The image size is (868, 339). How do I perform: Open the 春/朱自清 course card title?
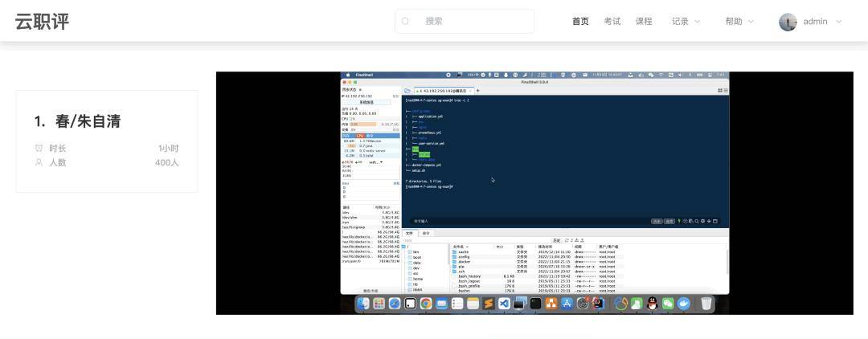click(88, 121)
